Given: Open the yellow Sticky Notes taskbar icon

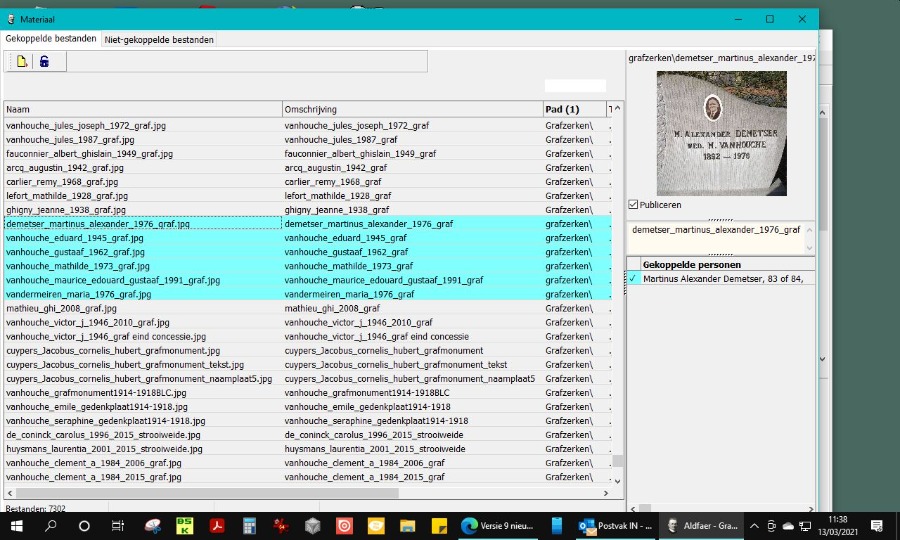Looking at the screenshot, I should point(438,525).
